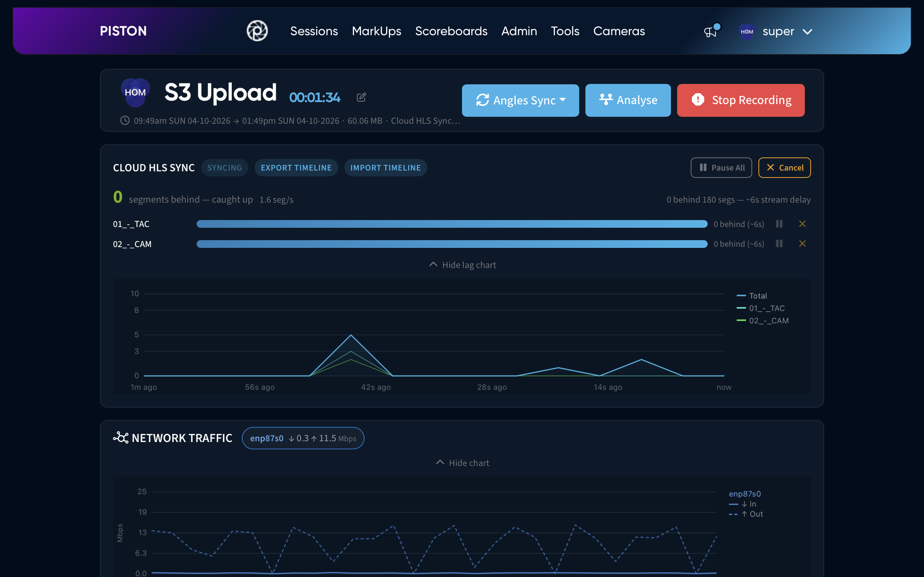Open the Angles Sync dropdown

pyautogui.click(x=520, y=100)
